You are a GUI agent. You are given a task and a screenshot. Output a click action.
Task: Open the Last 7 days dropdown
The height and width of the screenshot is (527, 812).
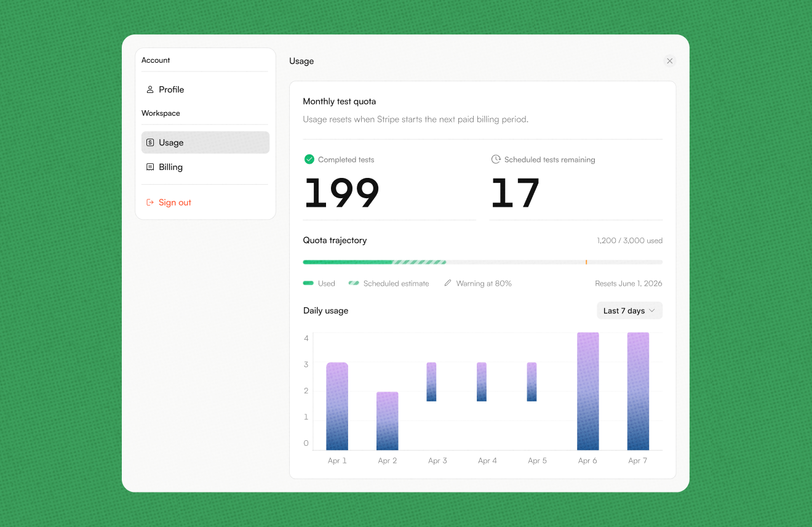coord(629,310)
